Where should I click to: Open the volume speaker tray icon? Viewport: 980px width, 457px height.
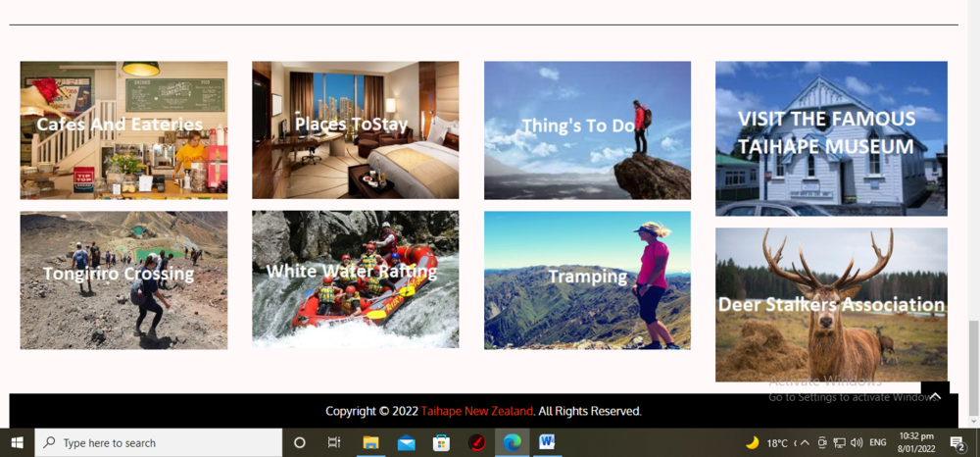pyautogui.click(x=857, y=442)
